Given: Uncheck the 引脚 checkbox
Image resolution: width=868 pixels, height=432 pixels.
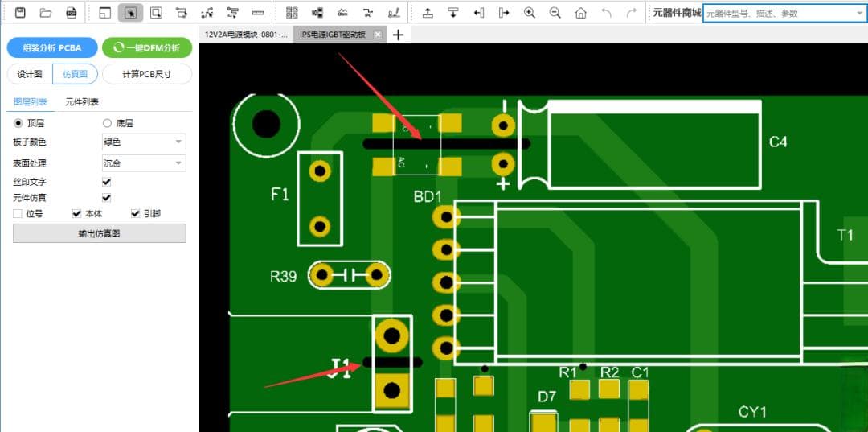Looking at the screenshot, I should (135, 213).
